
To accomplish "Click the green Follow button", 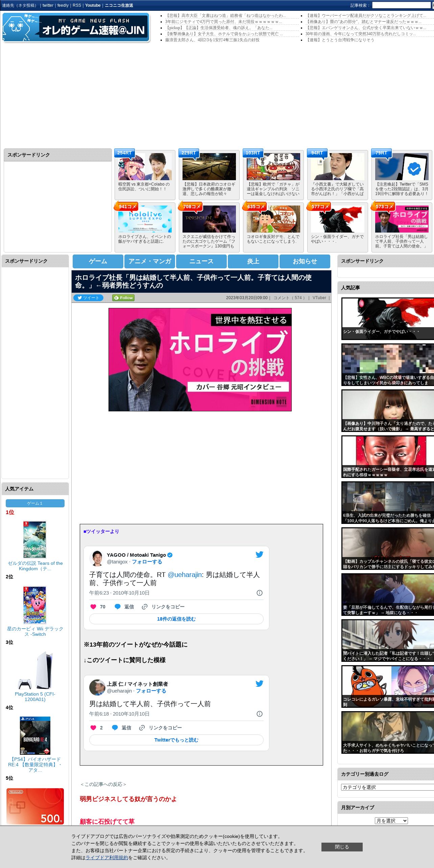I will [124, 298].
